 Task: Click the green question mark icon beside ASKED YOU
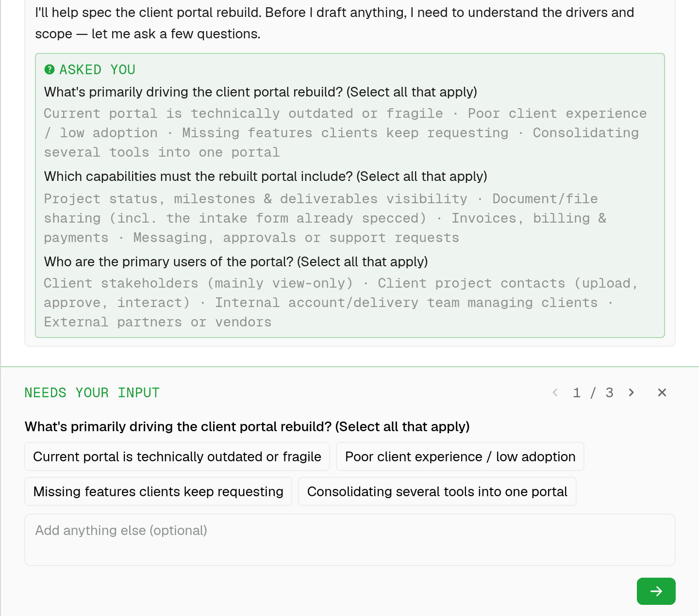50,70
